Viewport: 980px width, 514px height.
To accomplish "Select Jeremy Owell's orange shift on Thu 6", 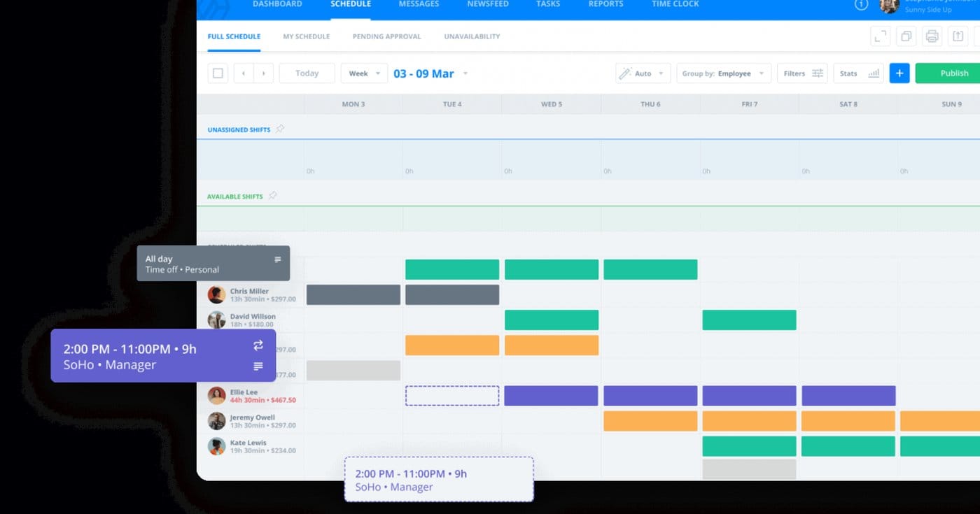I will [x=650, y=421].
